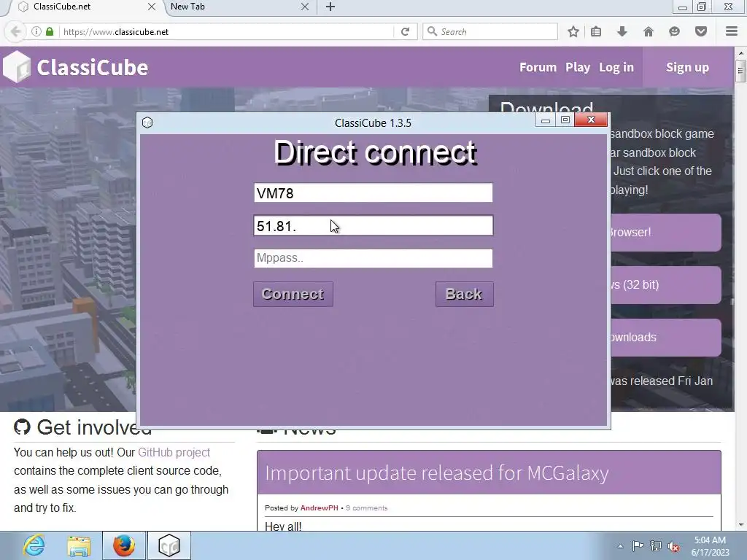Click Firefox back arrow button

(x=15, y=31)
